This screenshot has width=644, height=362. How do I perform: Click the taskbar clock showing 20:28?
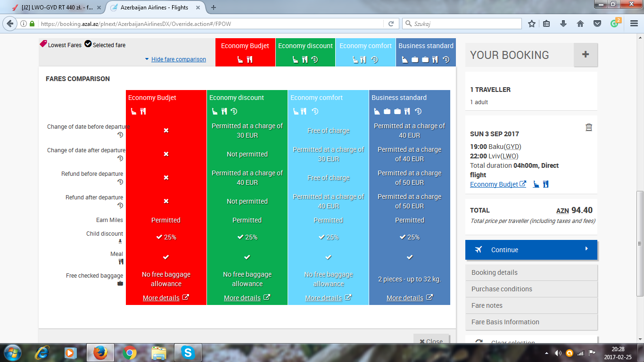point(618,349)
